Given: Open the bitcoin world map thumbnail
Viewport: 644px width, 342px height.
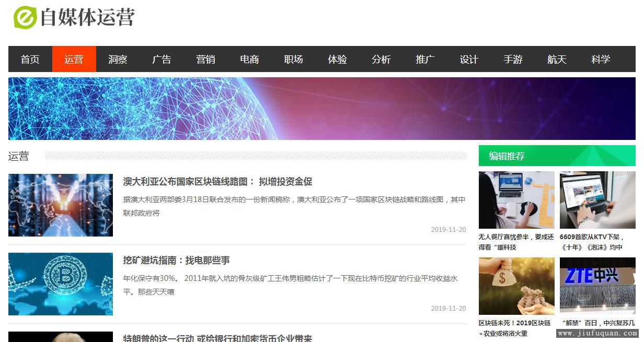Looking at the screenshot, I should pyautogui.click(x=61, y=284).
